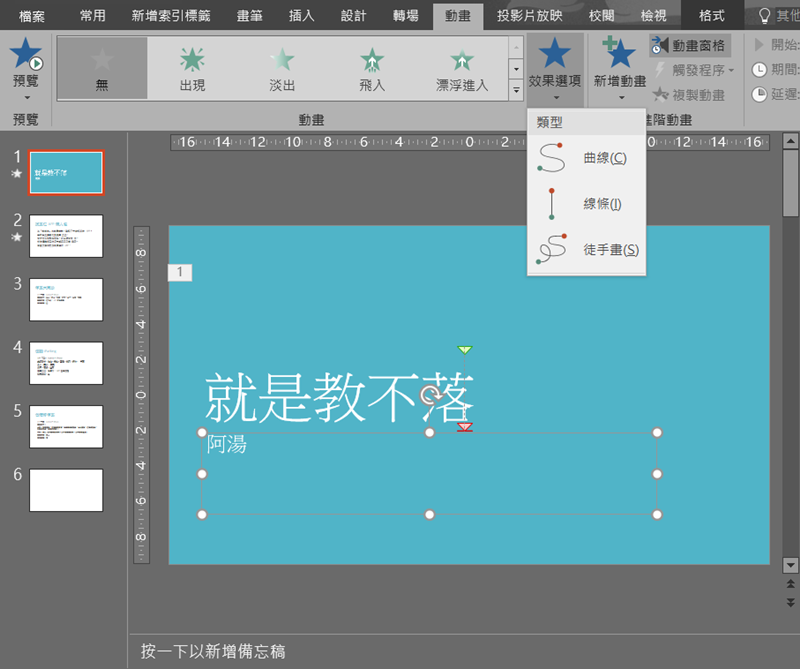
Task: Pick the 曲線 curve path type
Action: point(587,158)
